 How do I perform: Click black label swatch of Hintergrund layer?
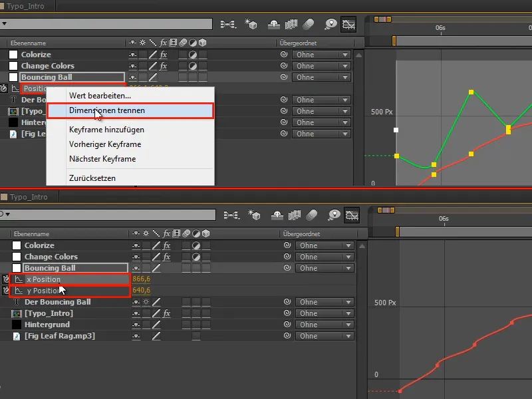(x=17, y=325)
